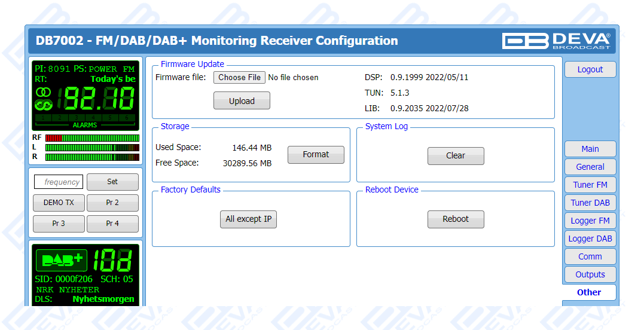Click the DAB+ logo icon

tap(62, 260)
